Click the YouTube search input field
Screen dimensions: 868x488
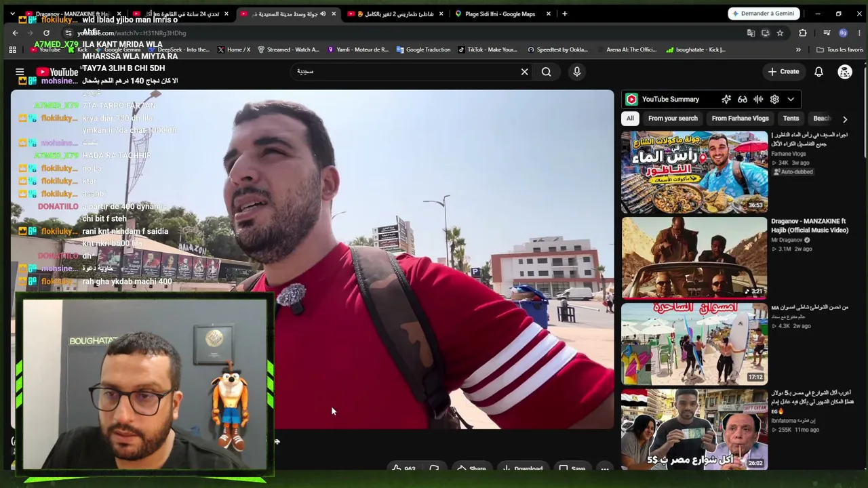(x=406, y=72)
